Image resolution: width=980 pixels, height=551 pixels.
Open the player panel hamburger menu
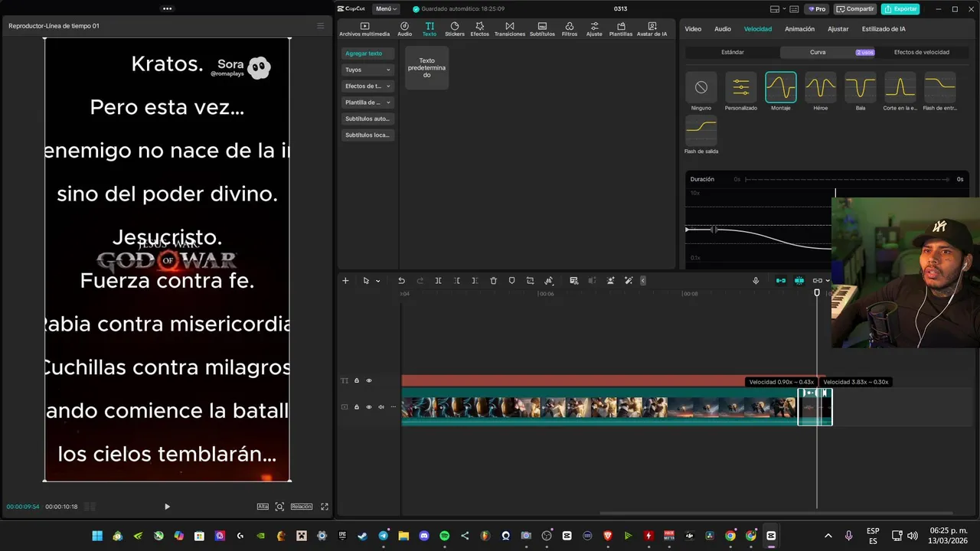tap(321, 26)
